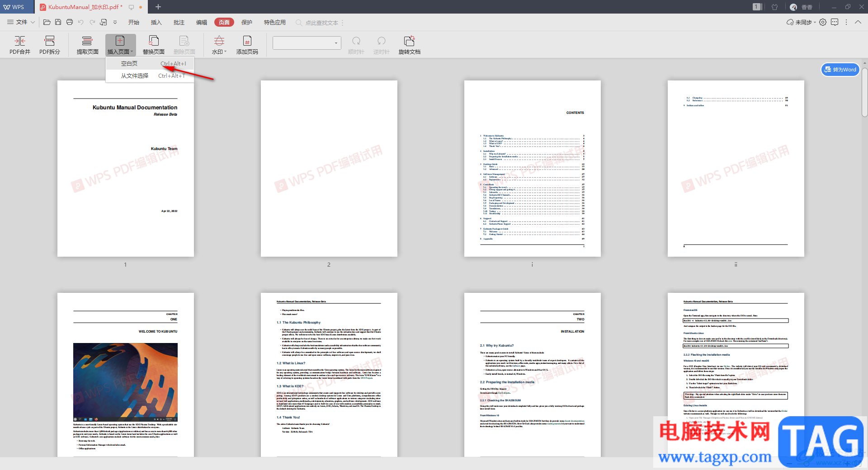Open the 未同步 sync status dropdown
The image size is (868, 470).
tap(801, 22)
